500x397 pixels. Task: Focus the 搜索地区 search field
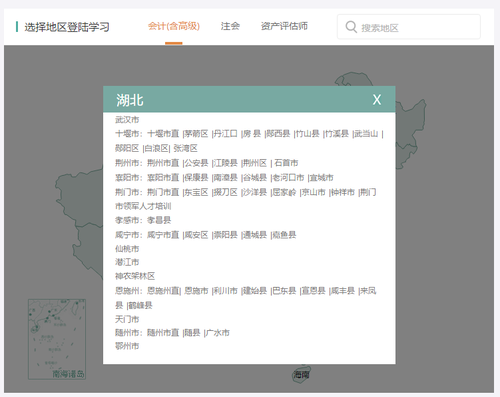click(409, 27)
